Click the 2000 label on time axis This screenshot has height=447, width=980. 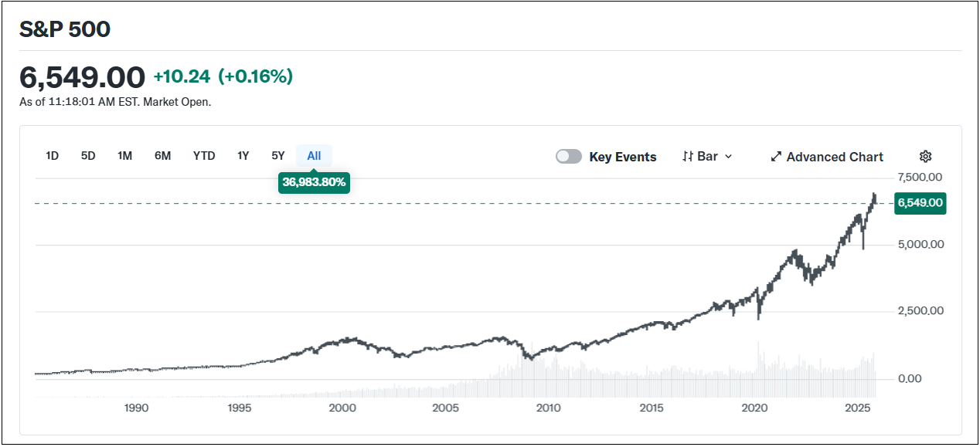342,408
